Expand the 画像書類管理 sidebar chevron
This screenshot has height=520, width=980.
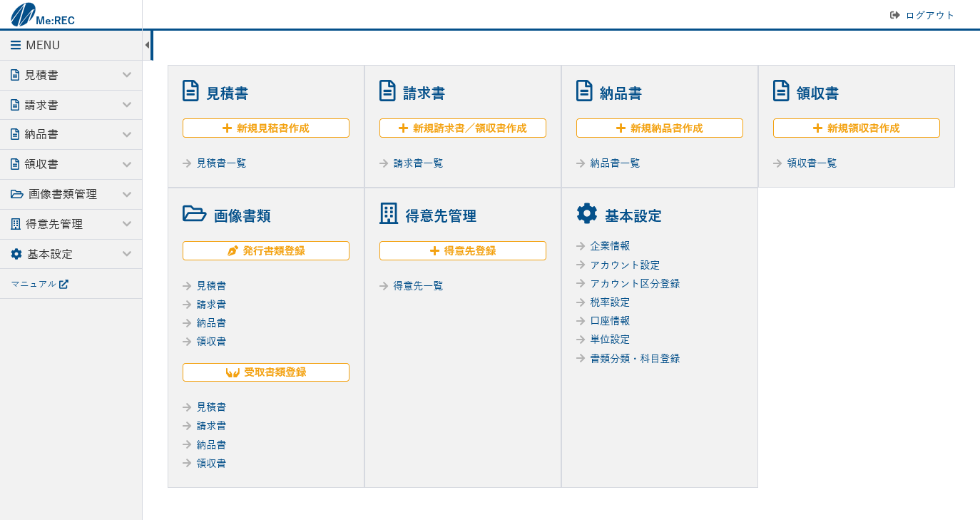click(x=127, y=194)
